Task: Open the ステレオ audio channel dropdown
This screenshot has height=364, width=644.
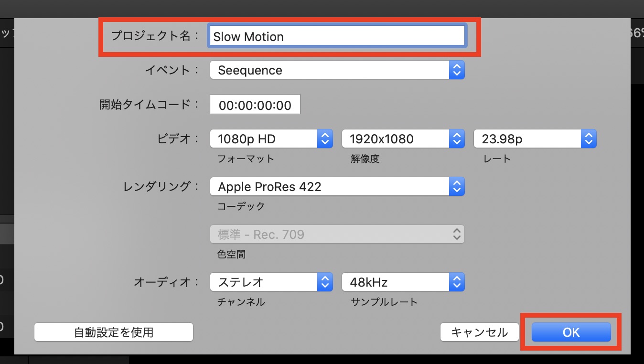Action: 264,282
